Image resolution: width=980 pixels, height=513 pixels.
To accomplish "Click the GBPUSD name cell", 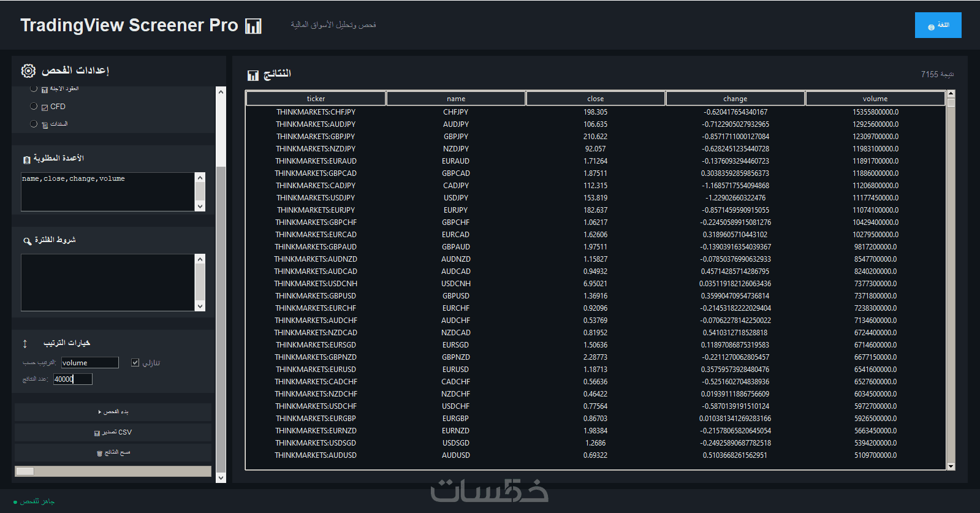I will click(456, 296).
